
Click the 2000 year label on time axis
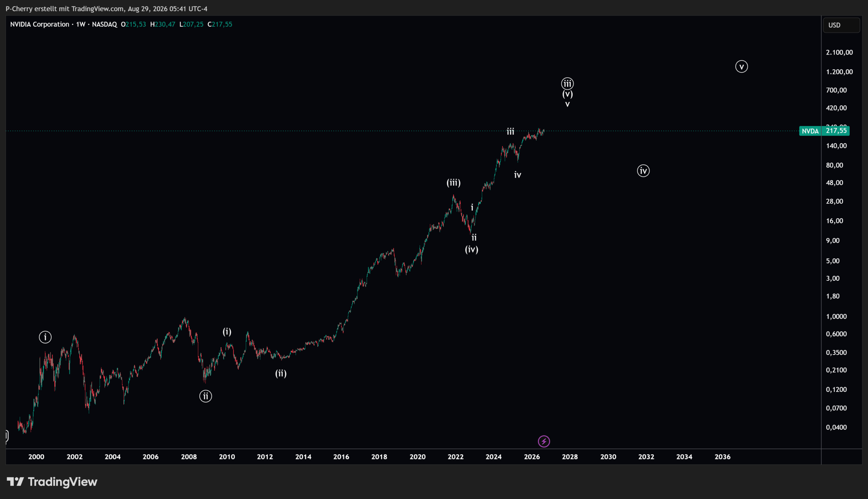[x=36, y=457]
